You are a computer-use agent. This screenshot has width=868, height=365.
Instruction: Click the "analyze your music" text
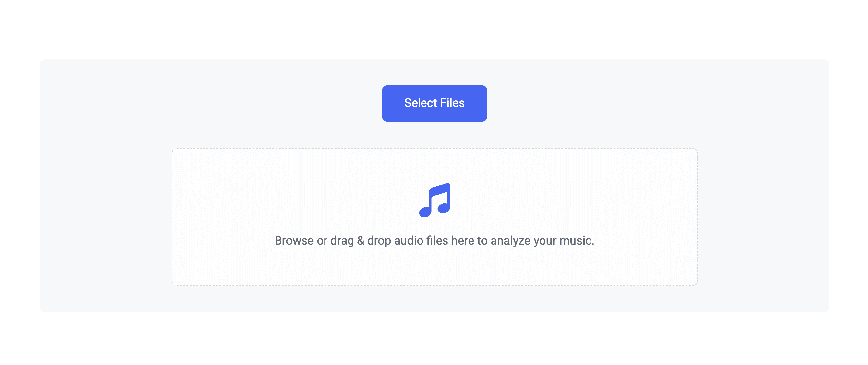(542, 241)
